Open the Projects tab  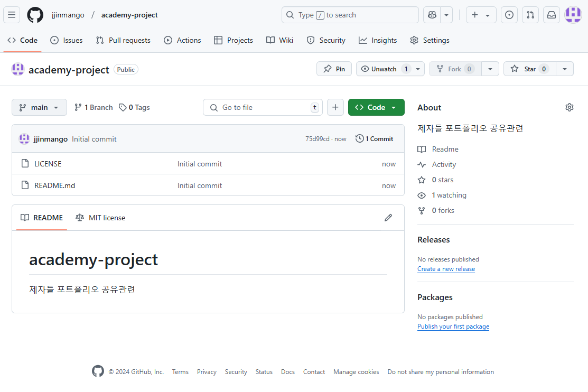(234, 40)
